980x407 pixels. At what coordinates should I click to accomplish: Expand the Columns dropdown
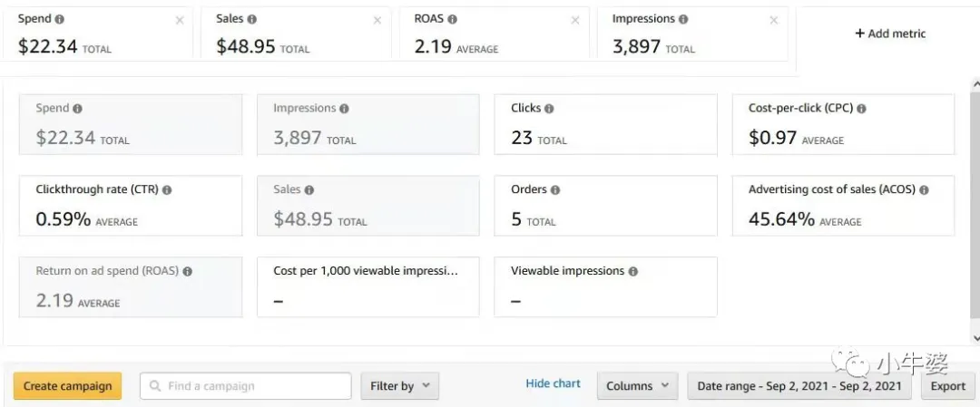(x=637, y=386)
